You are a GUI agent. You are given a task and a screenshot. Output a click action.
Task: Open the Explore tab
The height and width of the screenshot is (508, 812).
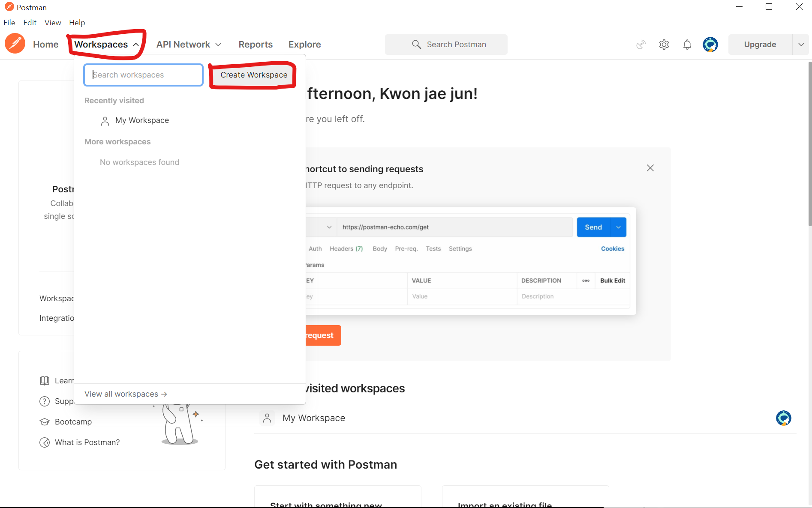coord(305,45)
